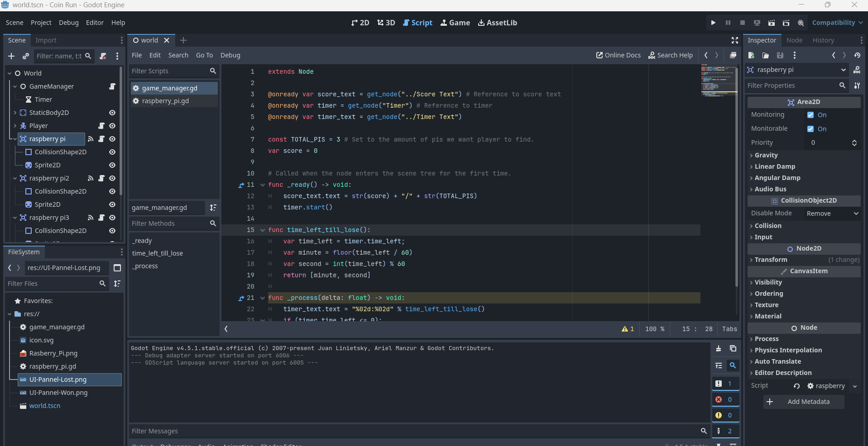Add a new child node
Image resolution: width=868 pixels, height=446 pixels.
pos(12,56)
